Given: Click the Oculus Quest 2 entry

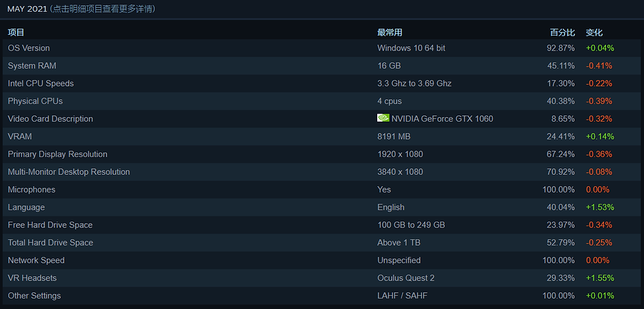Looking at the screenshot, I should 406,277.
